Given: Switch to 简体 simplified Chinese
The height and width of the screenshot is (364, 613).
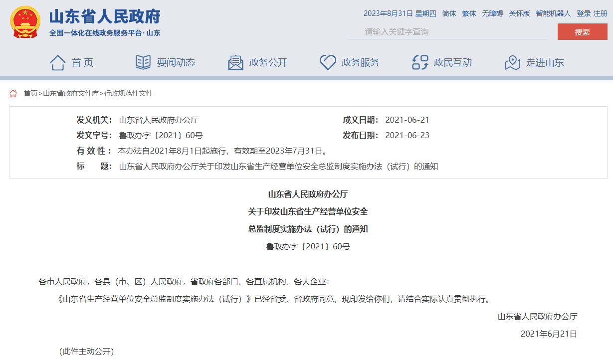Looking at the screenshot, I should [449, 13].
